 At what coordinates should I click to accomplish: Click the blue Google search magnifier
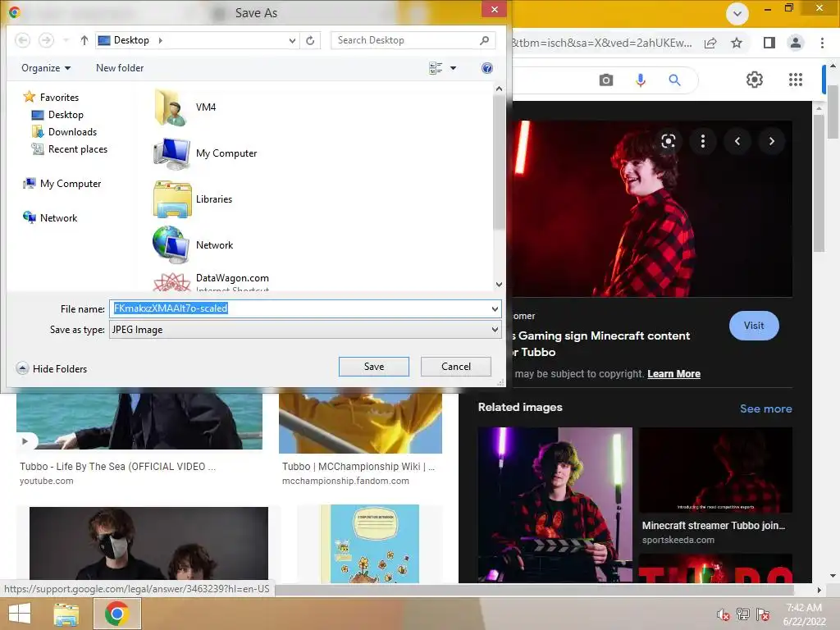[x=674, y=80]
